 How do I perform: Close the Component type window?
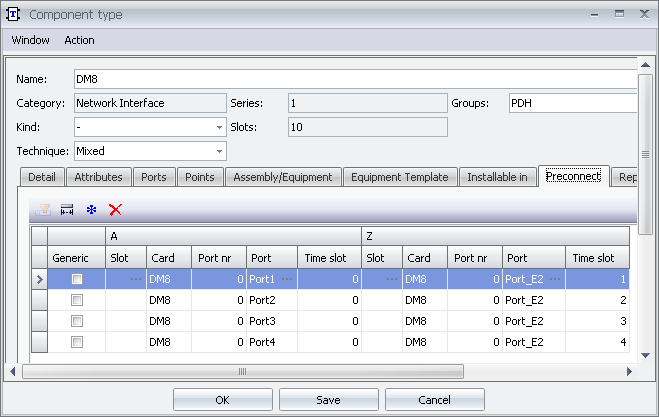tap(644, 14)
